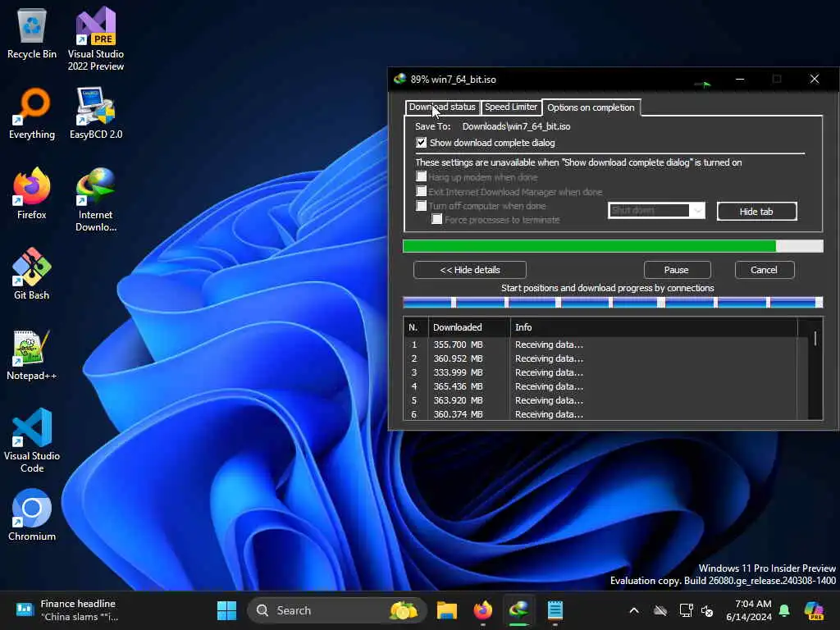
Task: Click the Info column header
Action: click(x=654, y=327)
